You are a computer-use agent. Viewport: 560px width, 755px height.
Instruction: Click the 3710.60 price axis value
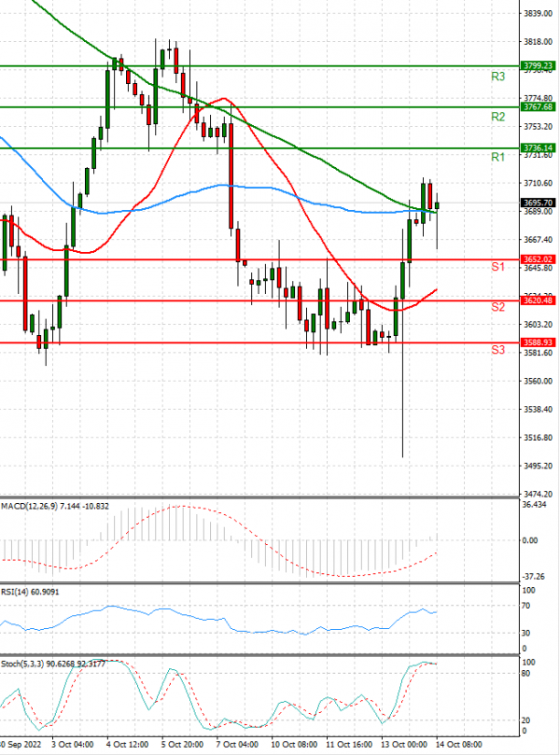pos(538,183)
